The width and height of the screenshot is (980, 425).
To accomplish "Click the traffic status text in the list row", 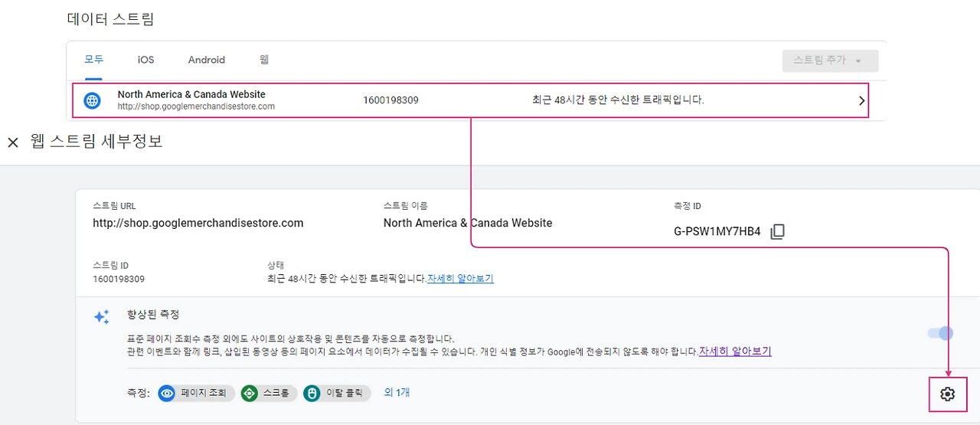I will (x=618, y=100).
